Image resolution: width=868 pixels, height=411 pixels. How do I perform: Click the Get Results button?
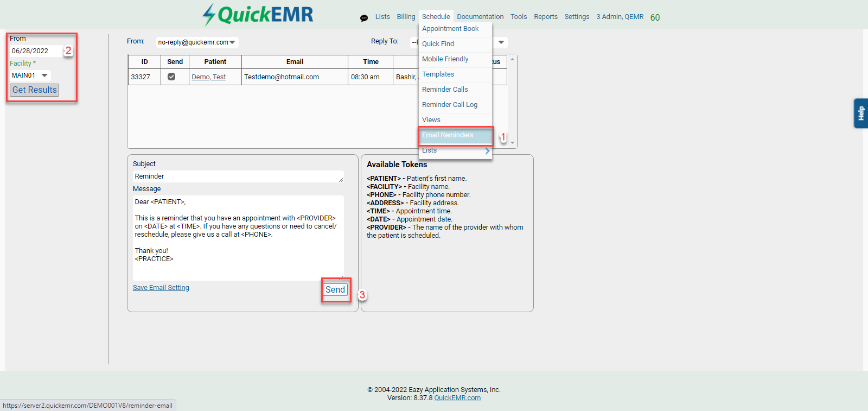(34, 90)
